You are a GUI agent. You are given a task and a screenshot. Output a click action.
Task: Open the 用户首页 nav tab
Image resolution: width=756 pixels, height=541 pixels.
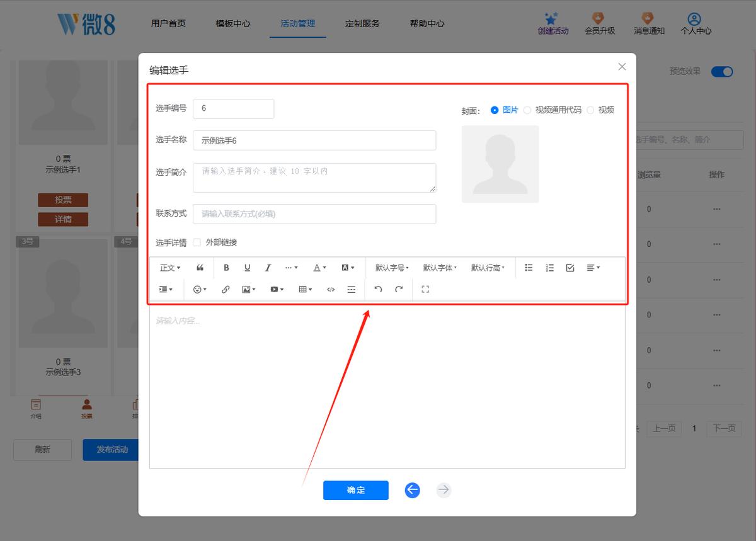tap(168, 23)
